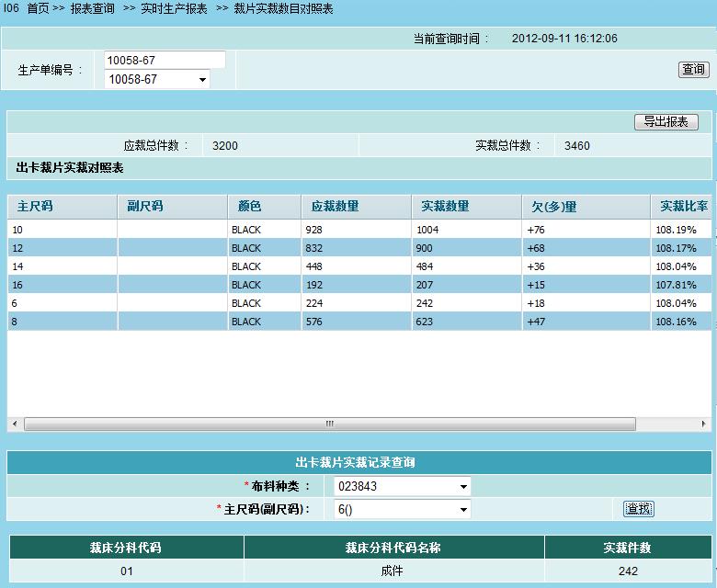Screen dimensions: 717x588
Task: Open the 主尺码(副尺码) dropdown
Action: point(462,509)
